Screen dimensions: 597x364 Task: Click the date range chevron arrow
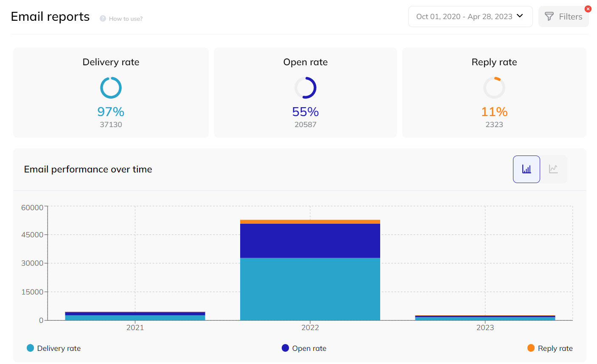coord(520,16)
